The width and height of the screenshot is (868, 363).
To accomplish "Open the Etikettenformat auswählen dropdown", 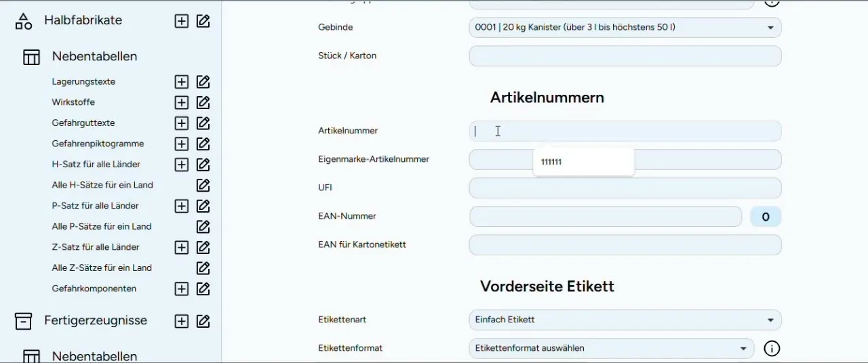I will click(x=612, y=349).
